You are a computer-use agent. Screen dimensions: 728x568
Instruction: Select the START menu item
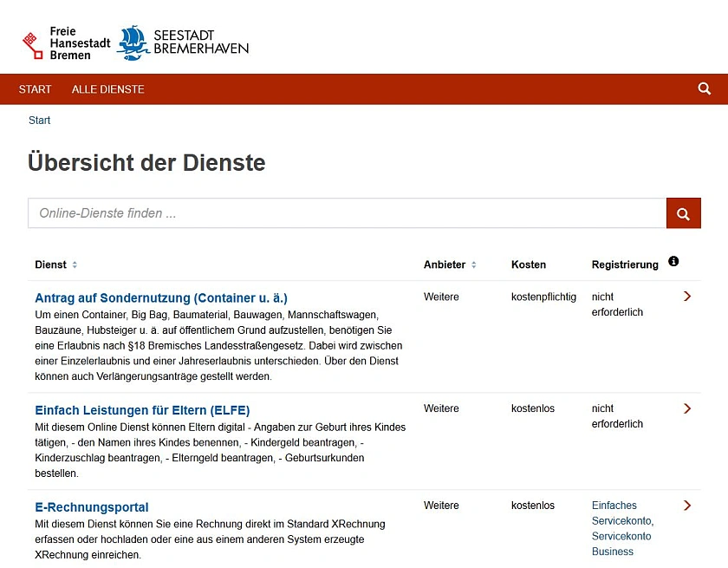[x=35, y=88]
